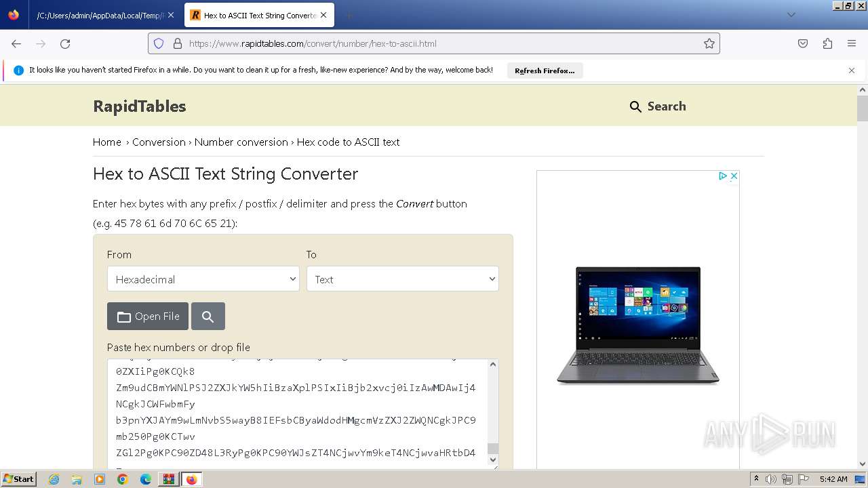Click the gray magnifier search button
Image resolution: width=868 pixels, height=488 pixels.
tap(208, 317)
